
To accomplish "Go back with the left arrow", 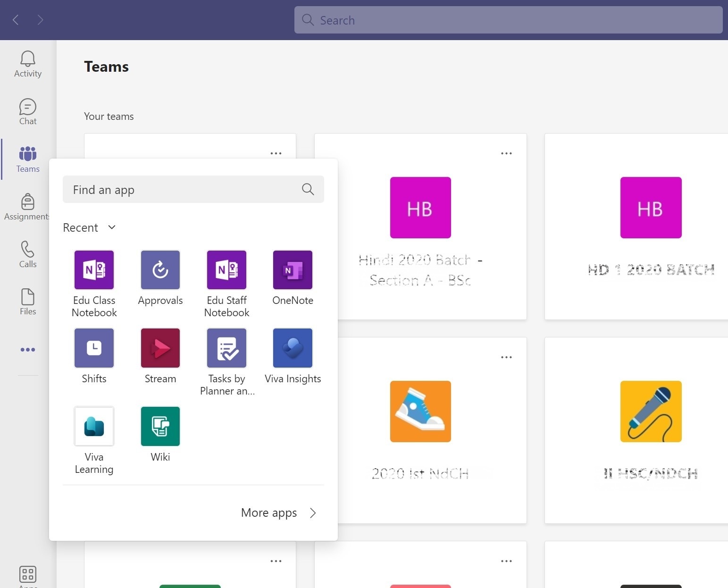I will pyautogui.click(x=16, y=20).
